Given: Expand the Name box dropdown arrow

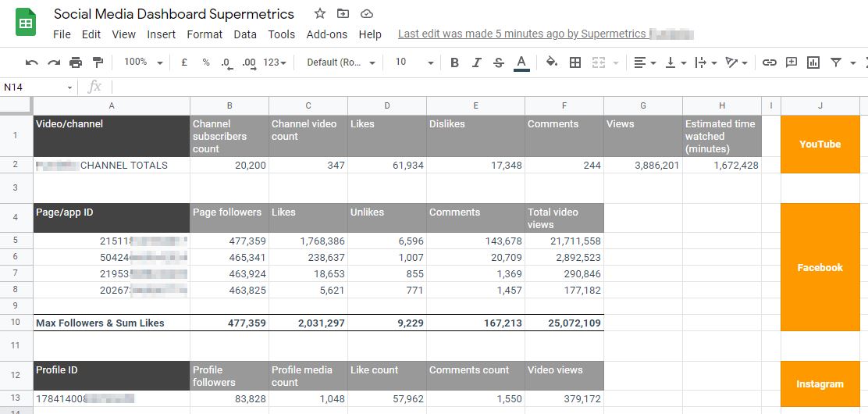Looking at the screenshot, I should (x=69, y=87).
